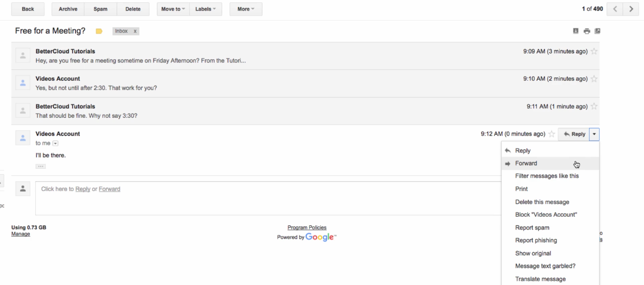Remove the Inbox label with the x
This screenshot has width=644, height=285.
click(135, 31)
